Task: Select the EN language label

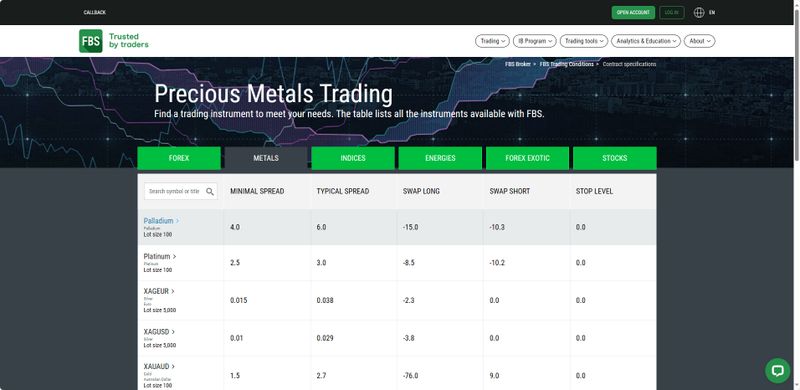Action: click(712, 13)
